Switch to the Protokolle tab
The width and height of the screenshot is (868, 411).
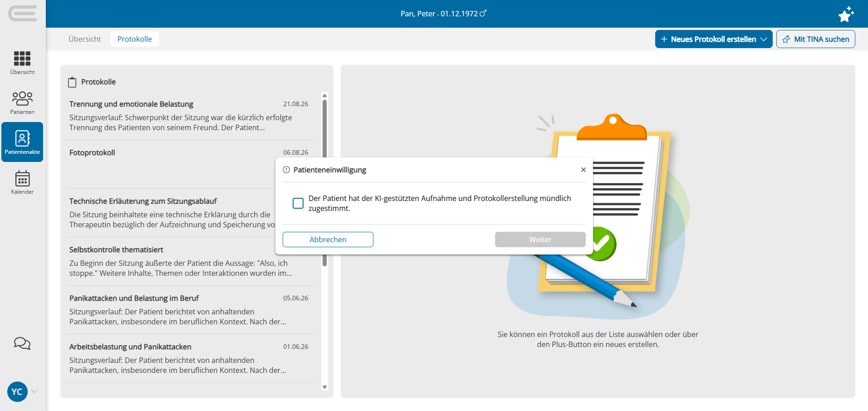pos(135,39)
